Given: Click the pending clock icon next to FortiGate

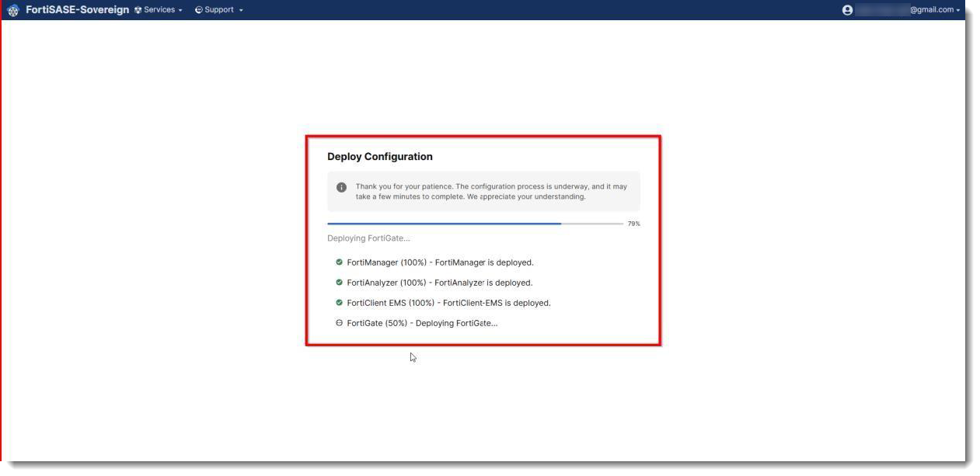Looking at the screenshot, I should pyautogui.click(x=339, y=322).
